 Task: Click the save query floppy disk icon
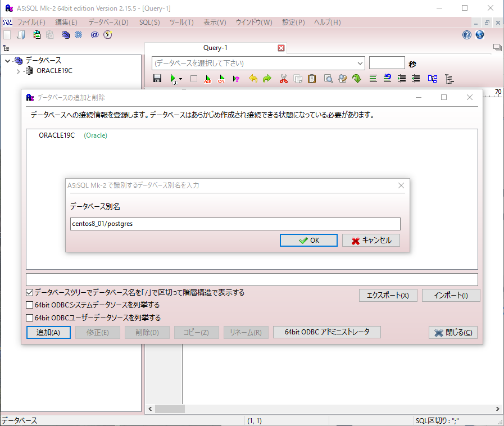point(157,79)
